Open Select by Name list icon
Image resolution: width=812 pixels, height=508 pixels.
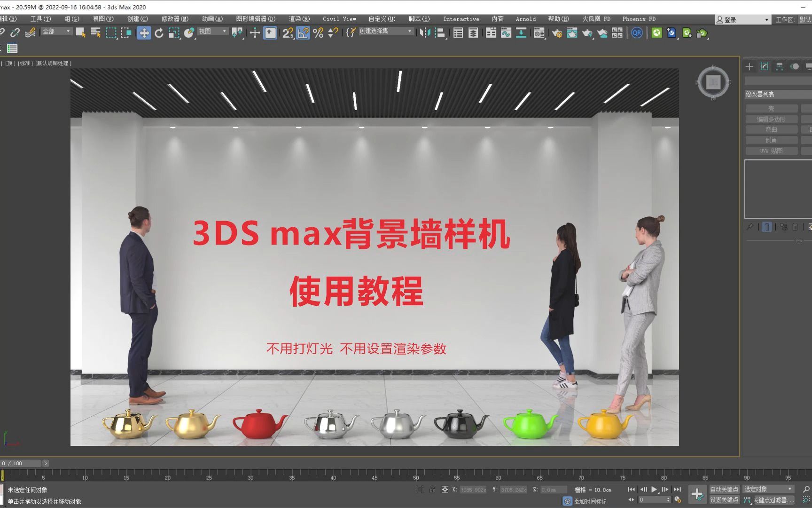point(95,32)
